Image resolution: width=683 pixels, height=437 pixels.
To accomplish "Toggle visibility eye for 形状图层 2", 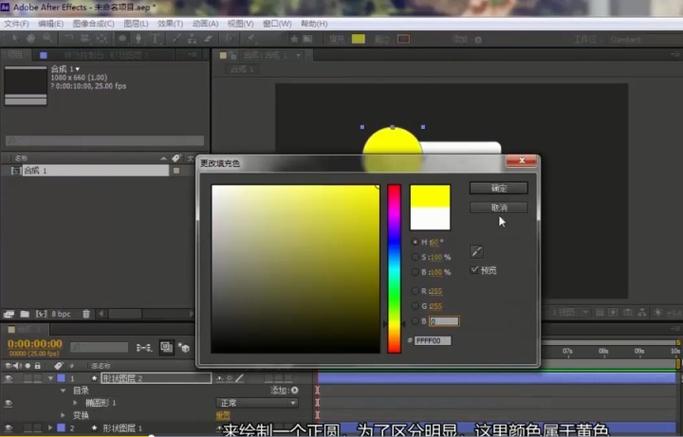I will tap(9, 379).
